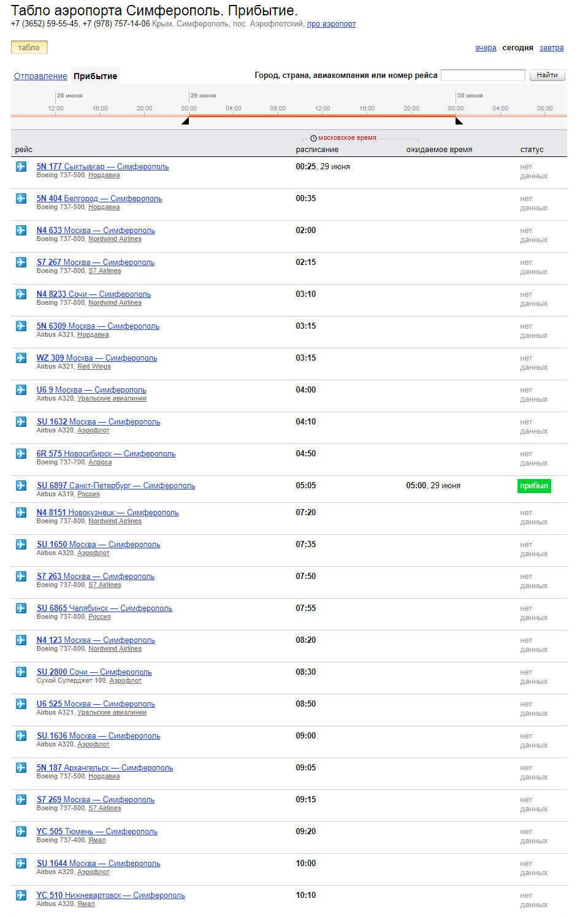Viewport: 588px width, 917px height.
Task: Open flight N4 8151 Новокузнецк — Симферополь
Action: pos(107,512)
